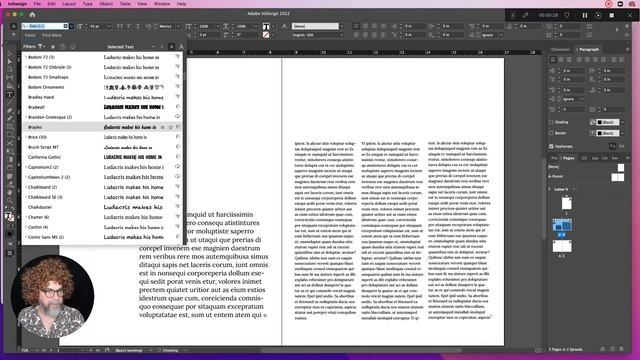This screenshot has height=360, width=640.
Task: Favorite the Brayles font star
Action: 170,127
